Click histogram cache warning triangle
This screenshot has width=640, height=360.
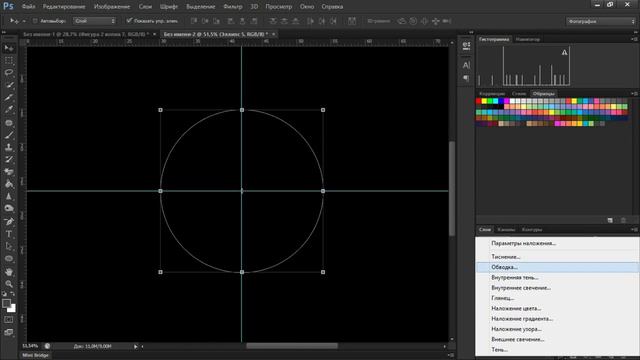pyautogui.click(x=564, y=52)
